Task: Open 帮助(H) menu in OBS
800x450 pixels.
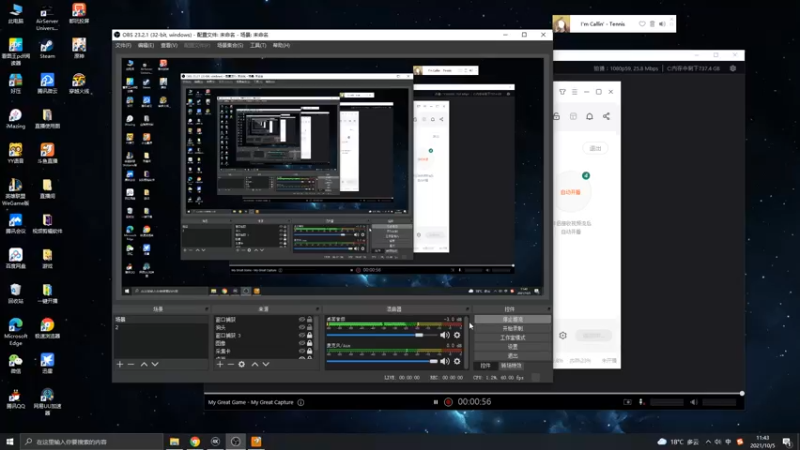Action: 281,45
